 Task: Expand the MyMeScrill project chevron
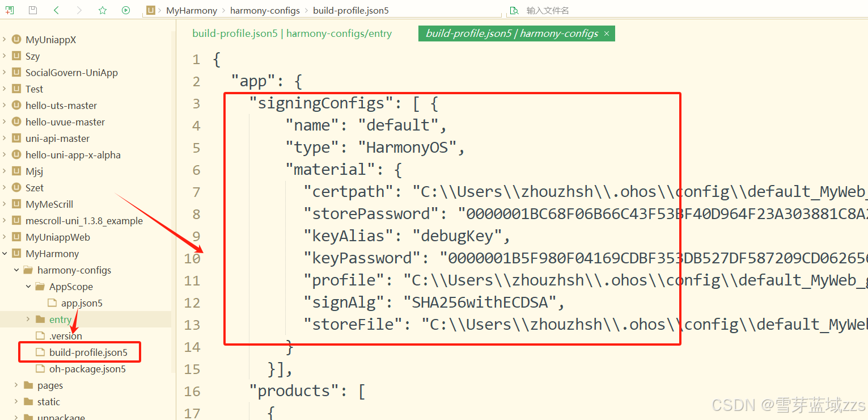tap(5, 204)
